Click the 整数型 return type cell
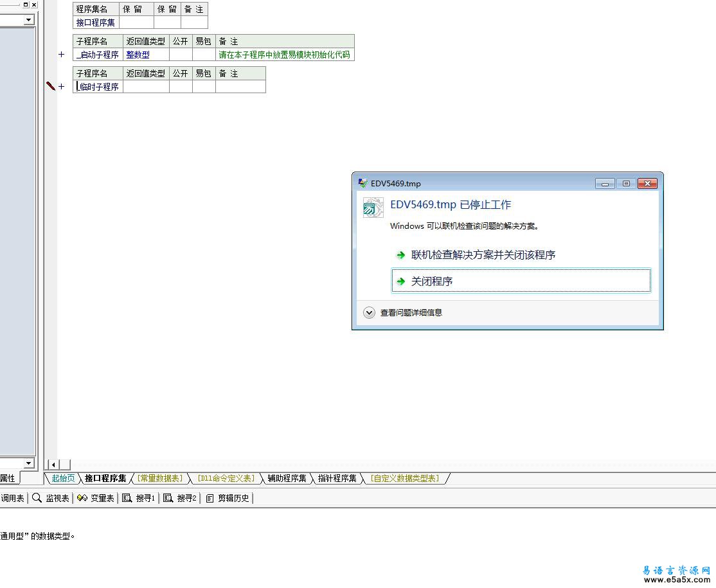The height and width of the screenshot is (588, 716). click(x=146, y=55)
